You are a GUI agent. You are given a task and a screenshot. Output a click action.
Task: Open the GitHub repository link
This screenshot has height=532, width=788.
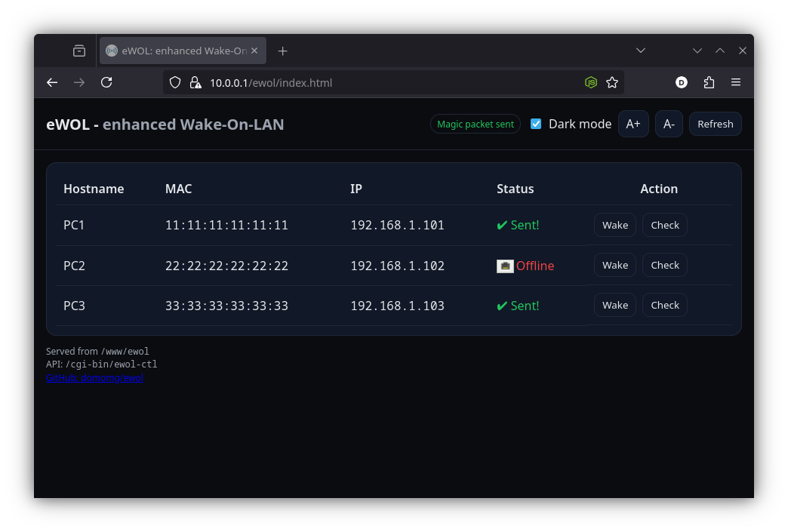[94, 378]
